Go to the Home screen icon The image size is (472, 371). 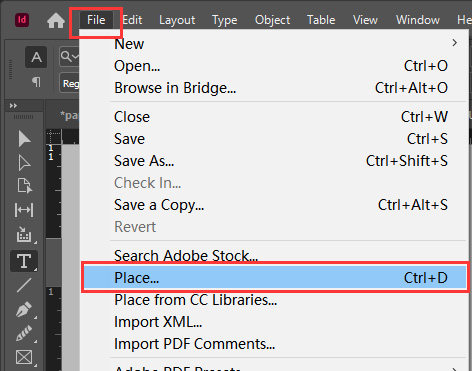click(56, 20)
